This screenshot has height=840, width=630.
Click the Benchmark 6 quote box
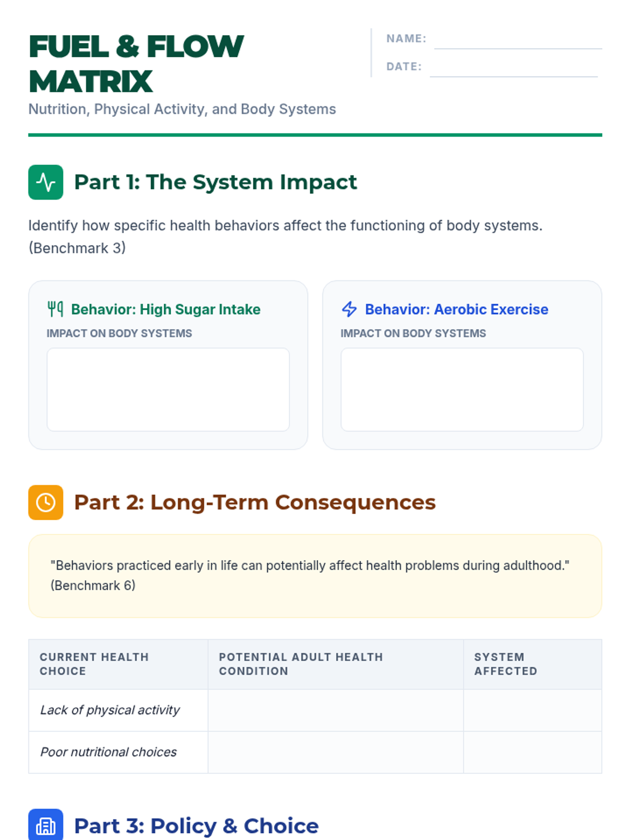click(x=315, y=576)
